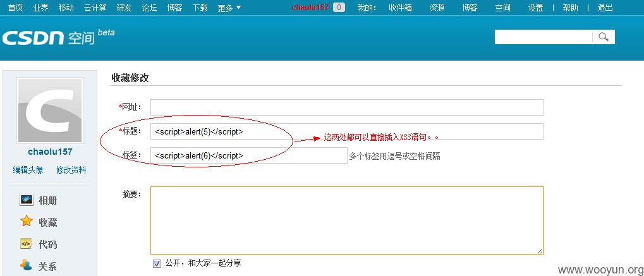Screen dimensions: 644x276
Task: Click 退出 to log out
Action: [x=605, y=8]
